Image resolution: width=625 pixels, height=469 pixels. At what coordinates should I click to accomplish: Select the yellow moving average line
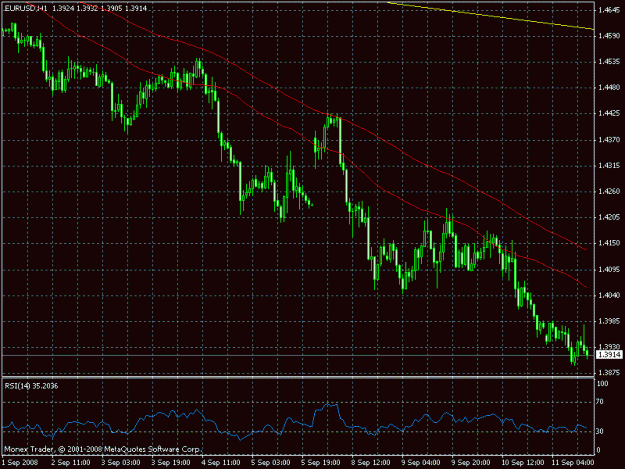pos(491,16)
